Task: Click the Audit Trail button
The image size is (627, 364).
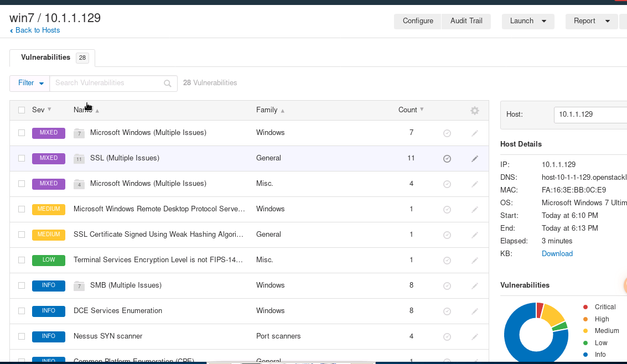Action: point(466,21)
